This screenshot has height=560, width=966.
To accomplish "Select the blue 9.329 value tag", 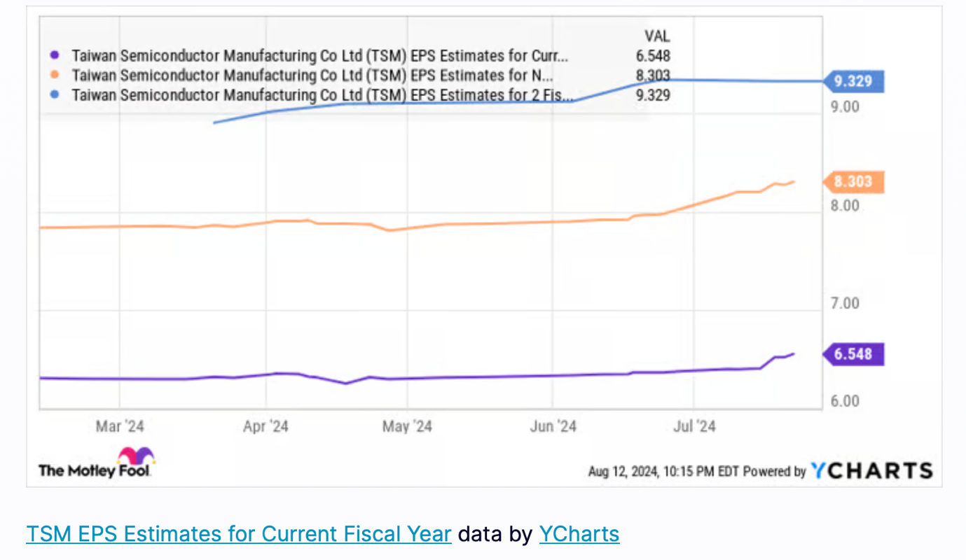I will (x=853, y=81).
